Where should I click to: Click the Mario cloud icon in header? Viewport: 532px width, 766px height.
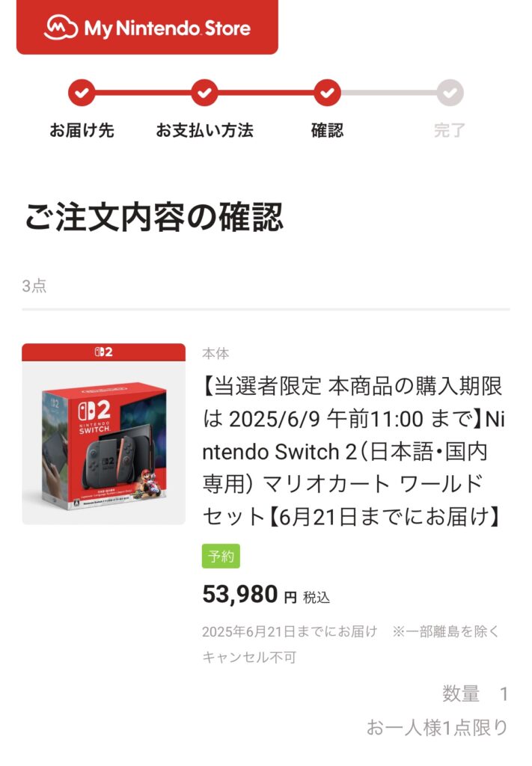point(61,28)
